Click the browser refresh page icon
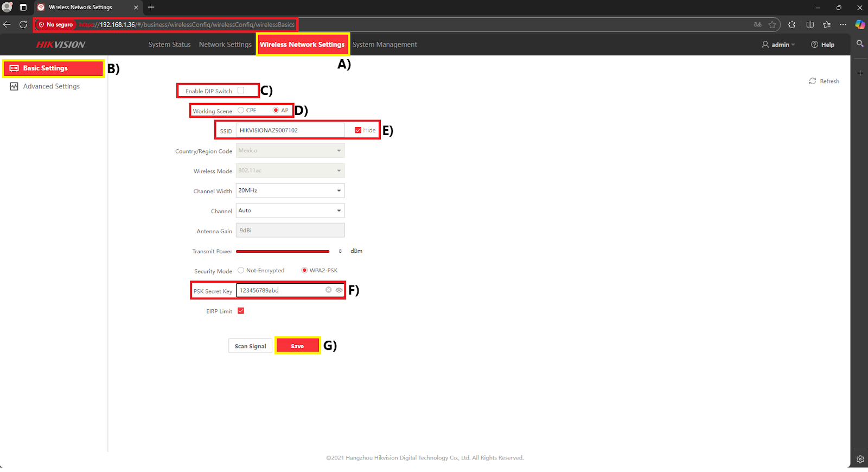This screenshot has width=868, height=472. (x=23, y=24)
